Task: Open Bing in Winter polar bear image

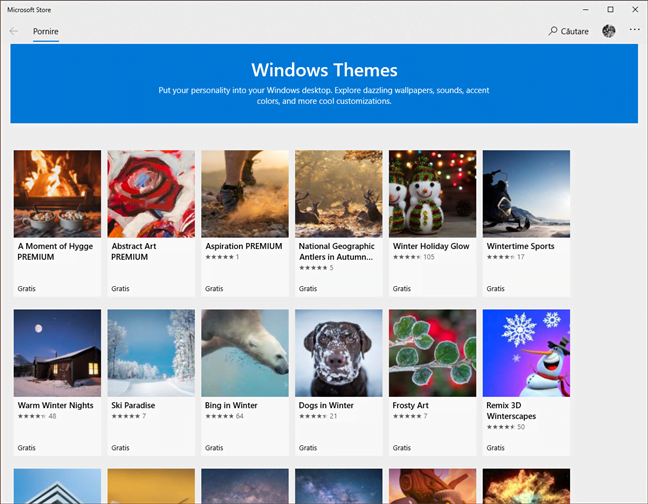Action: click(x=245, y=353)
